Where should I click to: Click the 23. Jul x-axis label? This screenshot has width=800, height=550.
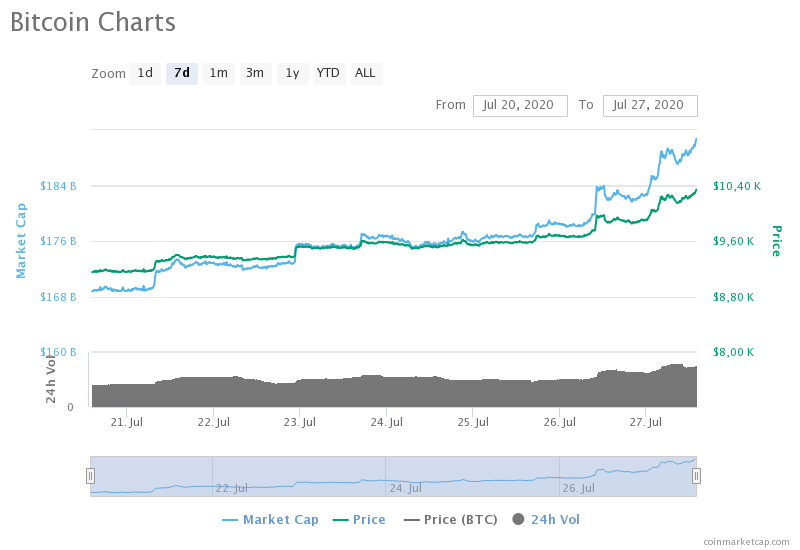pos(299,422)
